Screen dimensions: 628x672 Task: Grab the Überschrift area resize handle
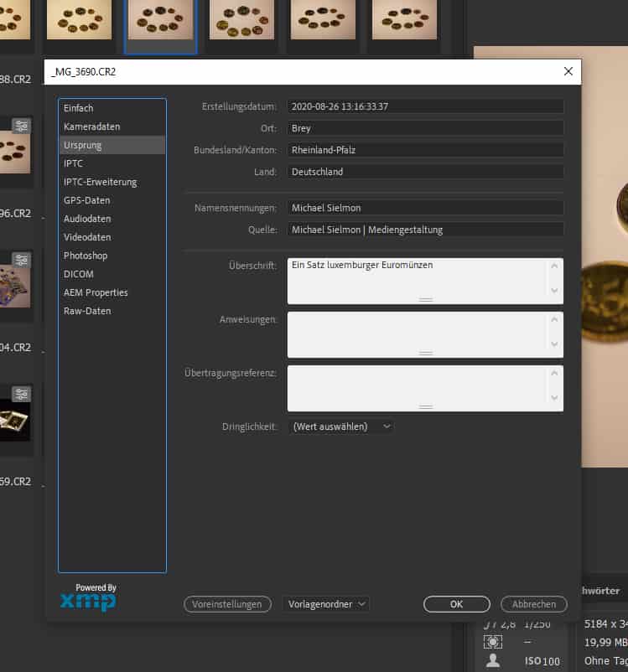coord(426,299)
